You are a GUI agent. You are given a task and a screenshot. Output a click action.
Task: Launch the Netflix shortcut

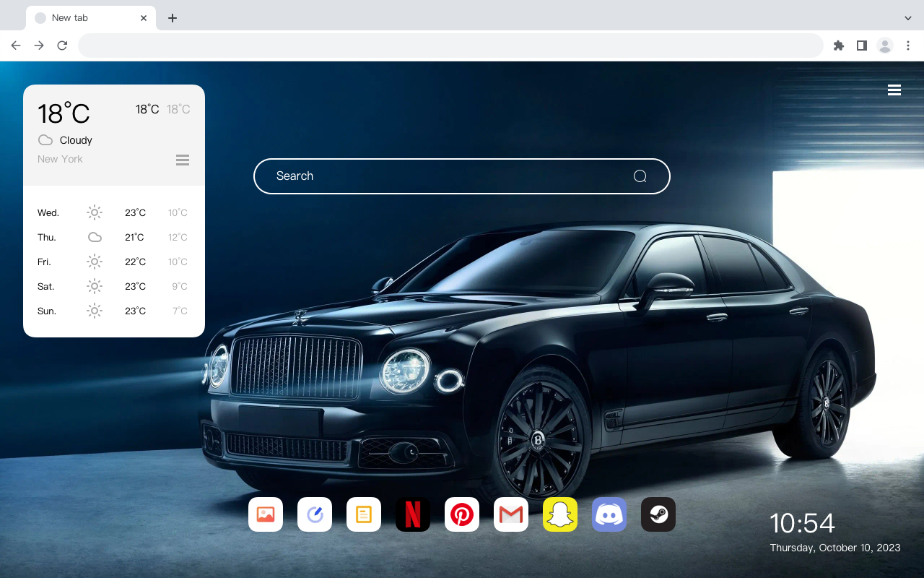[x=413, y=514]
